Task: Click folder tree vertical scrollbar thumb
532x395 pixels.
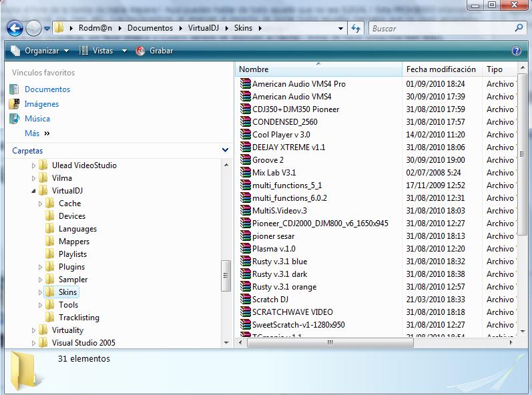Action: click(x=226, y=276)
